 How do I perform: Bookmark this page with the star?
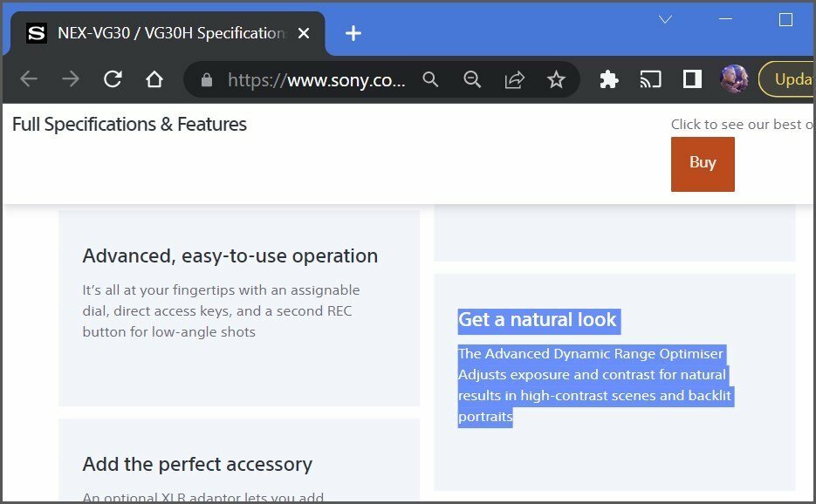click(556, 79)
